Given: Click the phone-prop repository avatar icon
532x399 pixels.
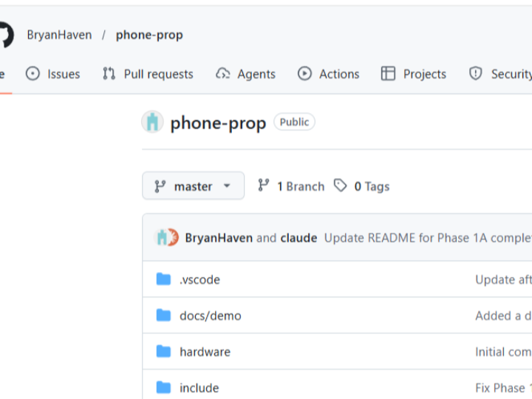Looking at the screenshot, I should pos(152,122).
